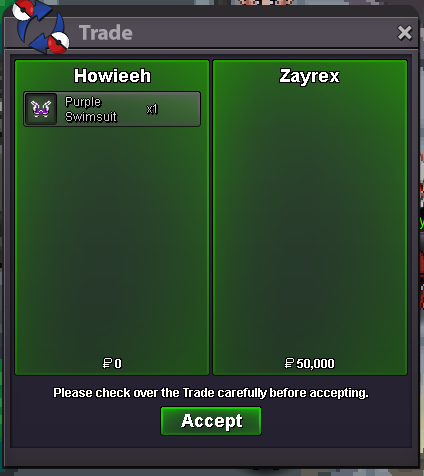Select the Purple Swimsuit item name

[91, 109]
